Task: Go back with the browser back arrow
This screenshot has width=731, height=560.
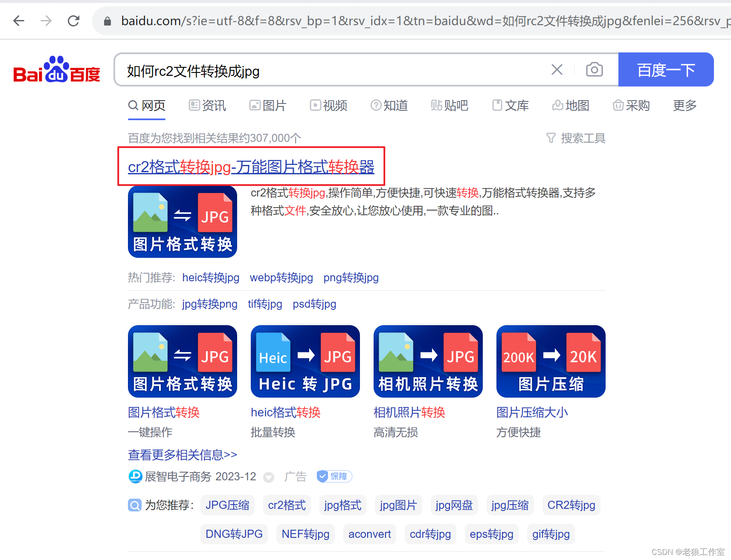Action: click(19, 20)
